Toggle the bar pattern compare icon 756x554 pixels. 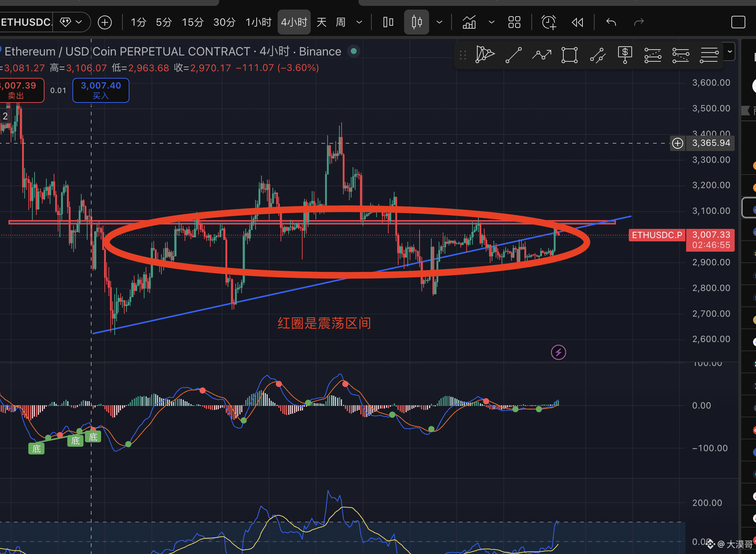click(388, 22)
